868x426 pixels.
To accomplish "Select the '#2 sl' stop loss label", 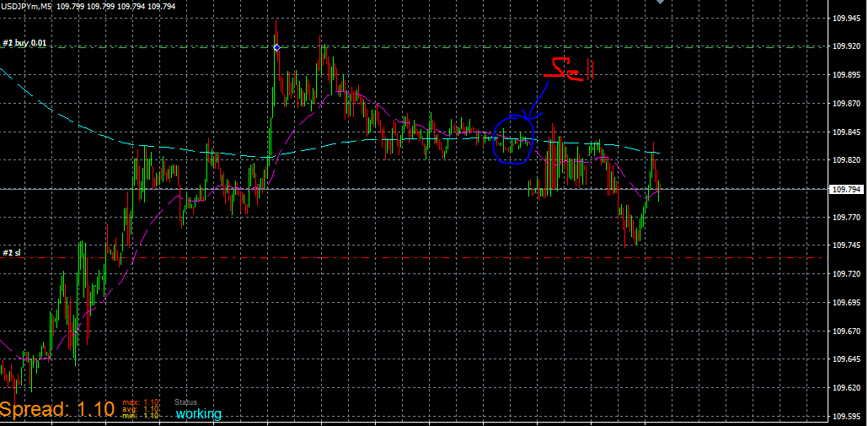I will [x=11, y=252].
